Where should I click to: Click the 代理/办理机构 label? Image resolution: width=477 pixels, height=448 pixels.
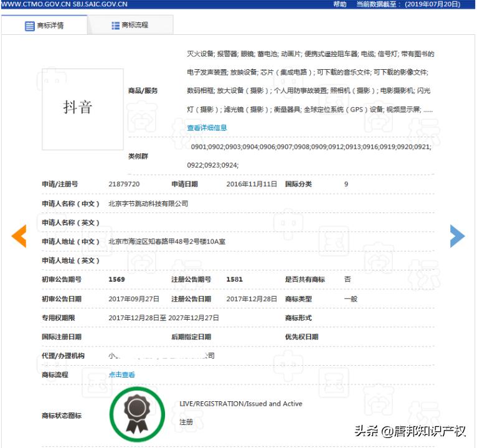tap(63, 356)
